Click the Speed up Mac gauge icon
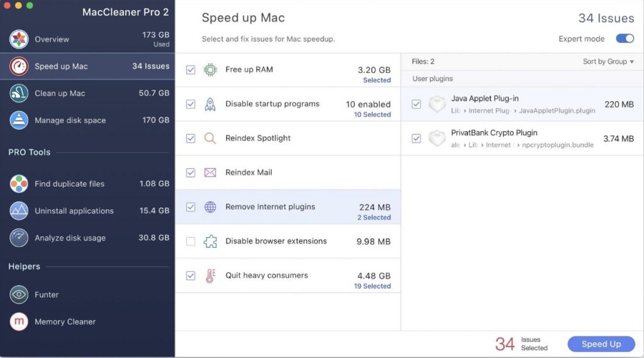This screenshot has height=358, width=644. pos(19,66)
